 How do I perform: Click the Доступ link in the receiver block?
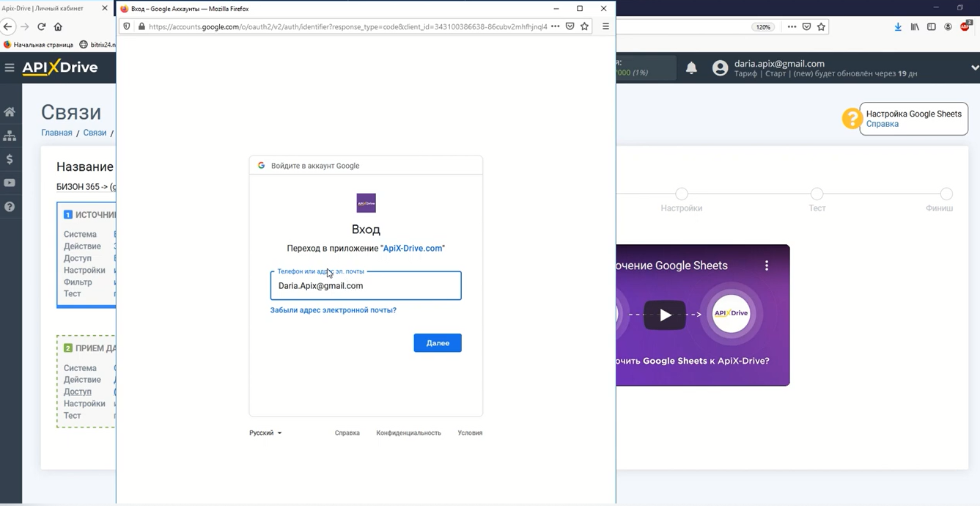(x=77, y=392)
